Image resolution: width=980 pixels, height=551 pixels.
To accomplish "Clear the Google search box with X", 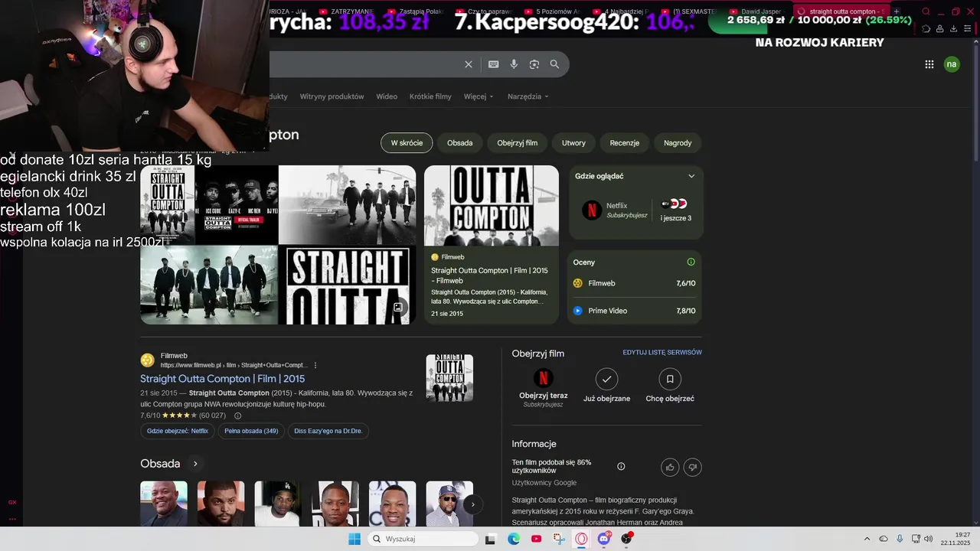I will [x=469, y=64].
